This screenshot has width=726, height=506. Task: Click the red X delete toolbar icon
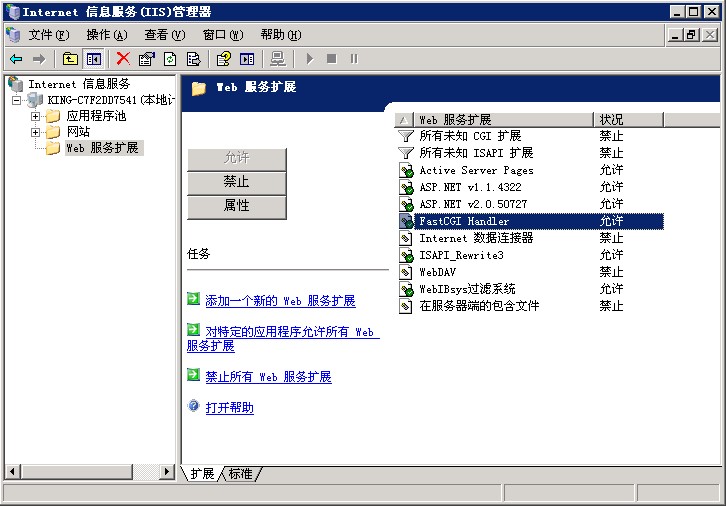123,58
